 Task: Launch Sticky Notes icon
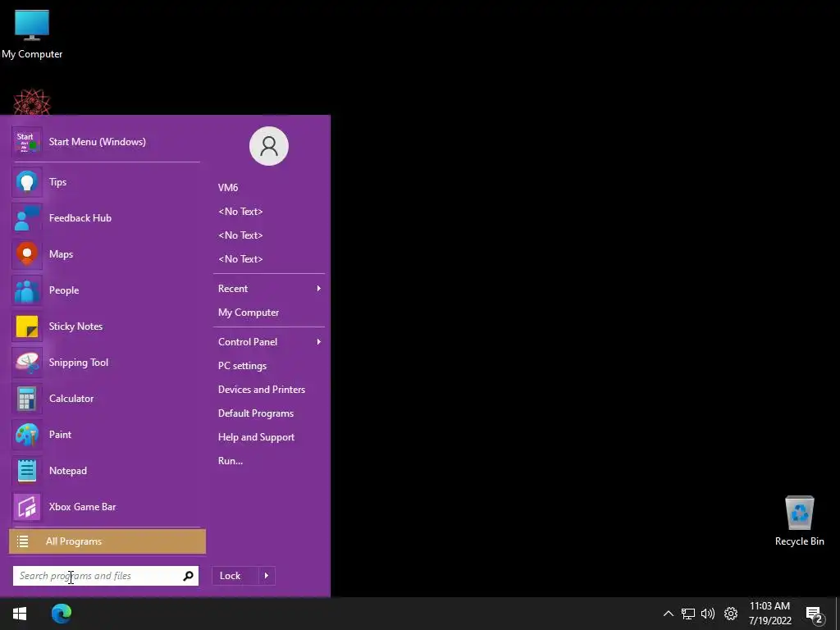(x=27, y=326)
